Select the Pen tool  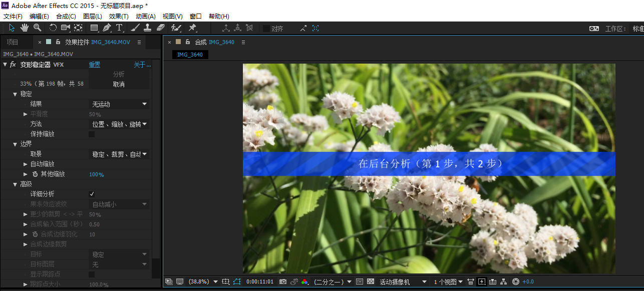[x=107, y=28]
